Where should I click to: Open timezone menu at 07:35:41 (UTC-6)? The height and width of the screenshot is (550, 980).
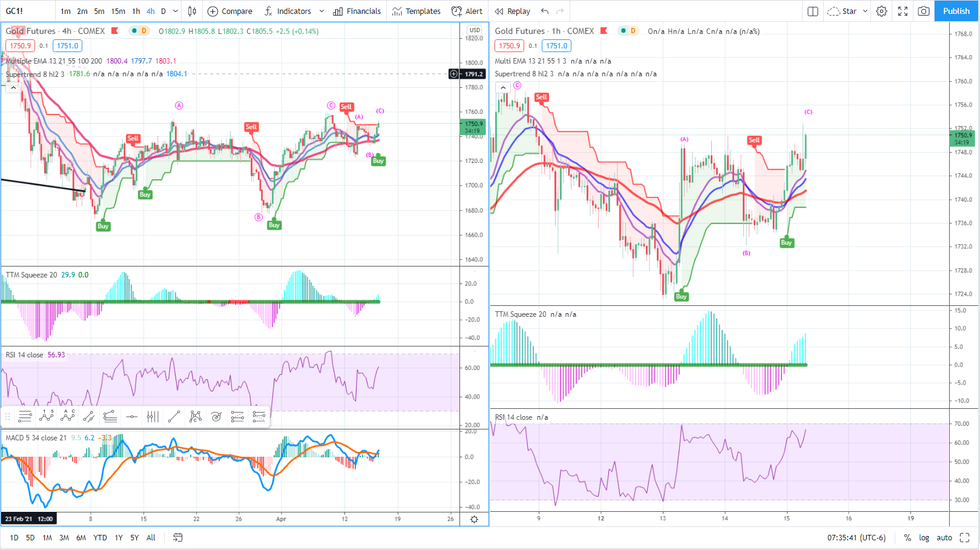pos(857,537)
